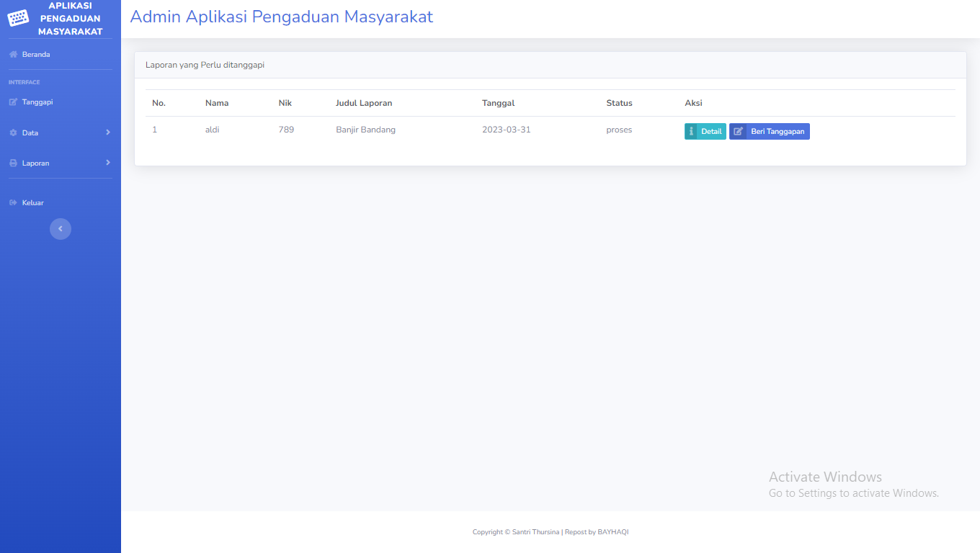Click the info icon on the Detail button
This screenshot has height=553, width=980.
692,132
